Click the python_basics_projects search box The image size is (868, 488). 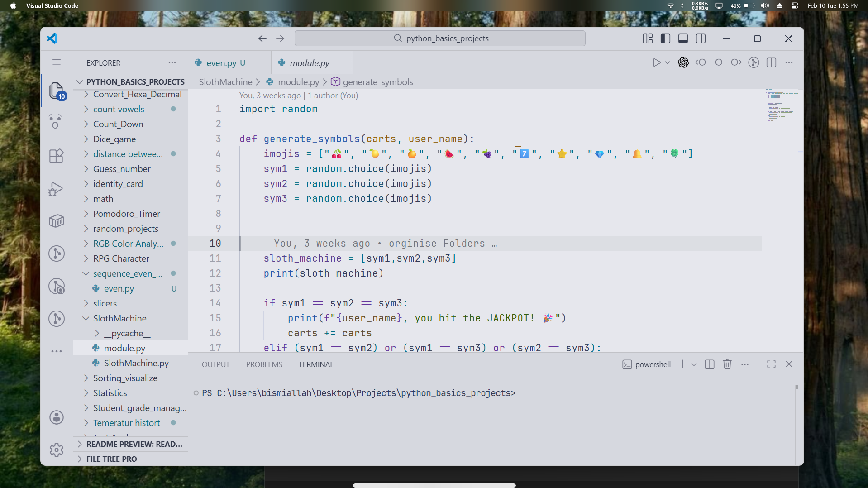pyautogui.click(x=440, y=38)
